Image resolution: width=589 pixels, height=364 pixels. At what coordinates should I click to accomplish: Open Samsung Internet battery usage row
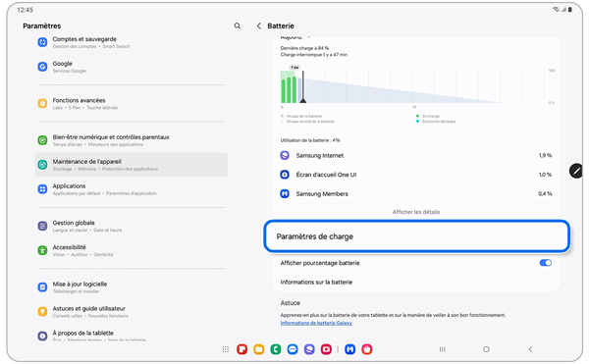click(x=416, y=155)
